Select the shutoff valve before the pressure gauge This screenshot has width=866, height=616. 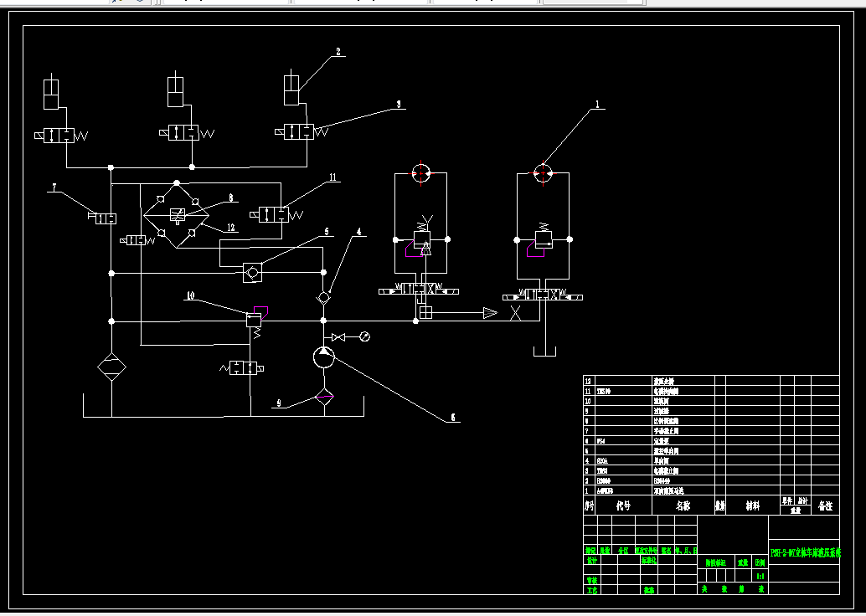tap(338, 337)
